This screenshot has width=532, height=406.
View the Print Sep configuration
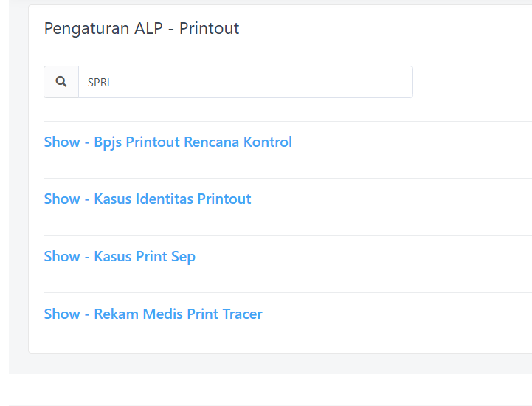(x=120, y=256)
